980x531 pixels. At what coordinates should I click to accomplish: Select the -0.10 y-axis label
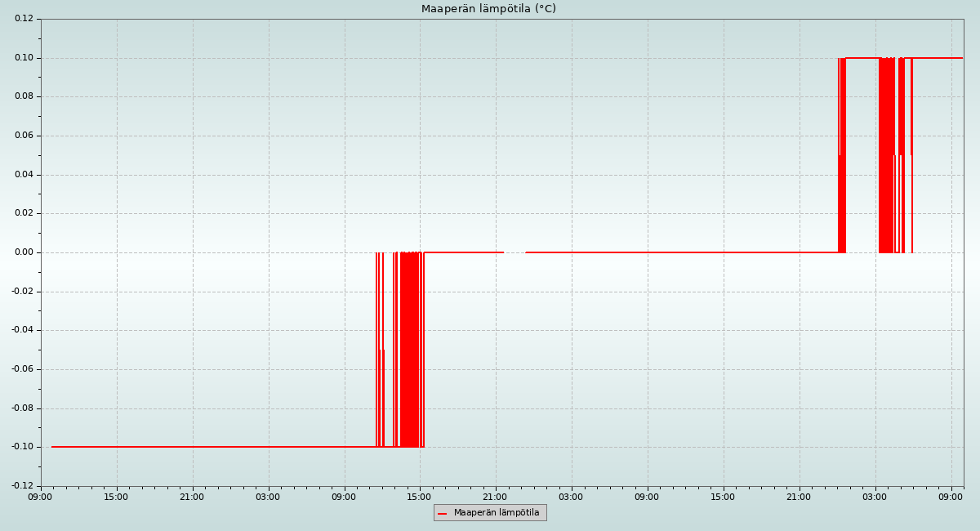(x=22, y=447)
